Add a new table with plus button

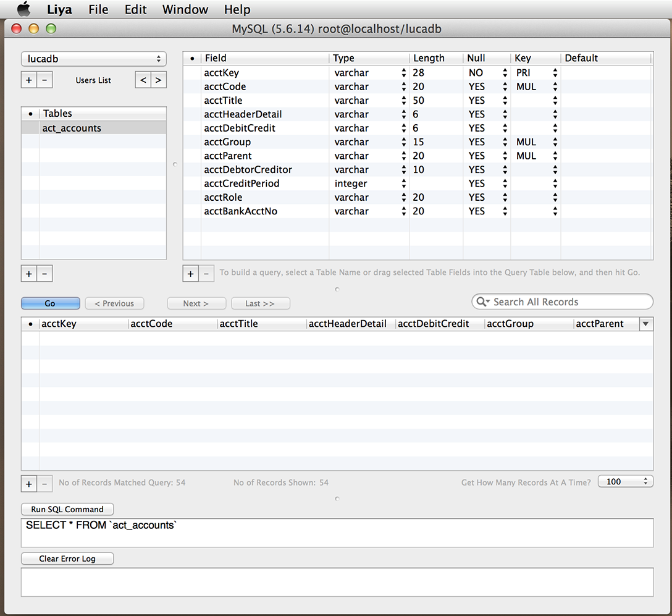pos(29,273)
